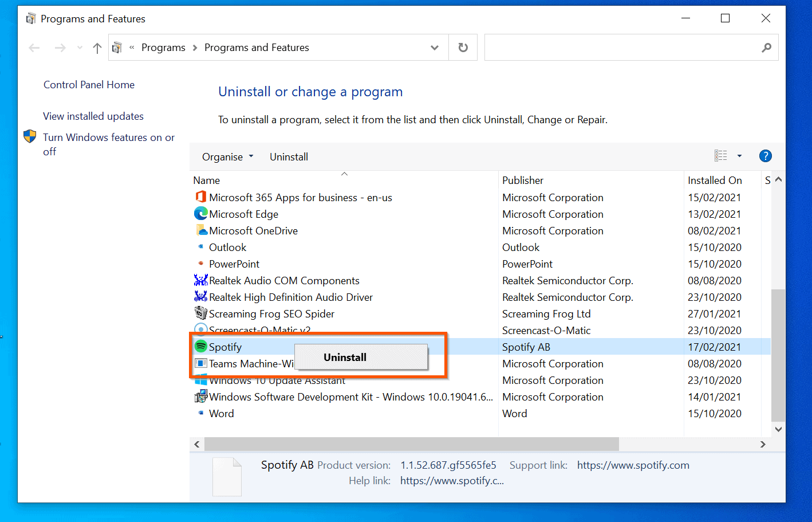Click the Microsoft Edge program icon

pyautogui.click(x=200, y=214)
